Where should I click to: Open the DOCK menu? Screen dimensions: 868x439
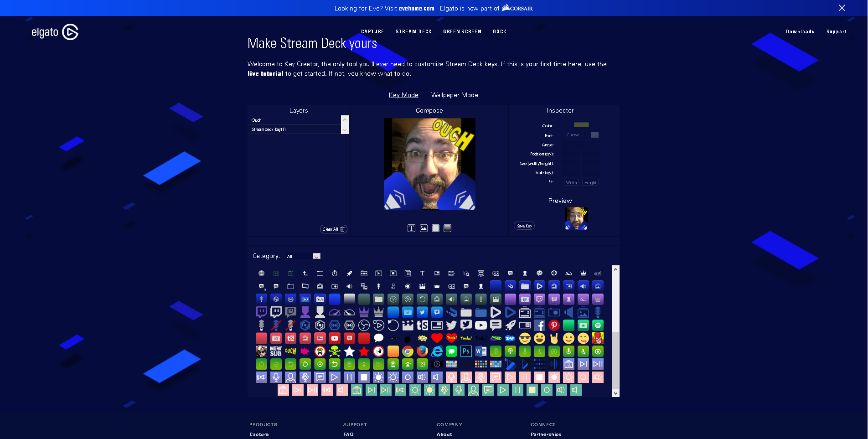click(500, 32)
